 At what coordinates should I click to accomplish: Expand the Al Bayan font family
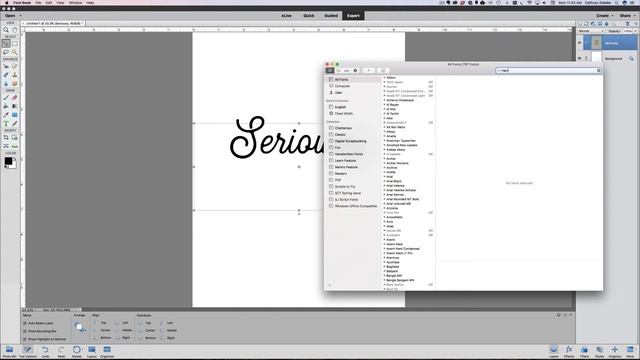384,104
